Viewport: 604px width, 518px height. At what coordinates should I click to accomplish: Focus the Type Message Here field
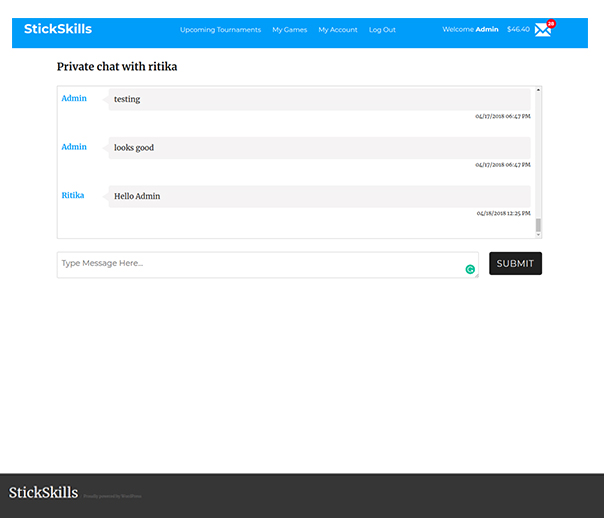pos(260,264)
